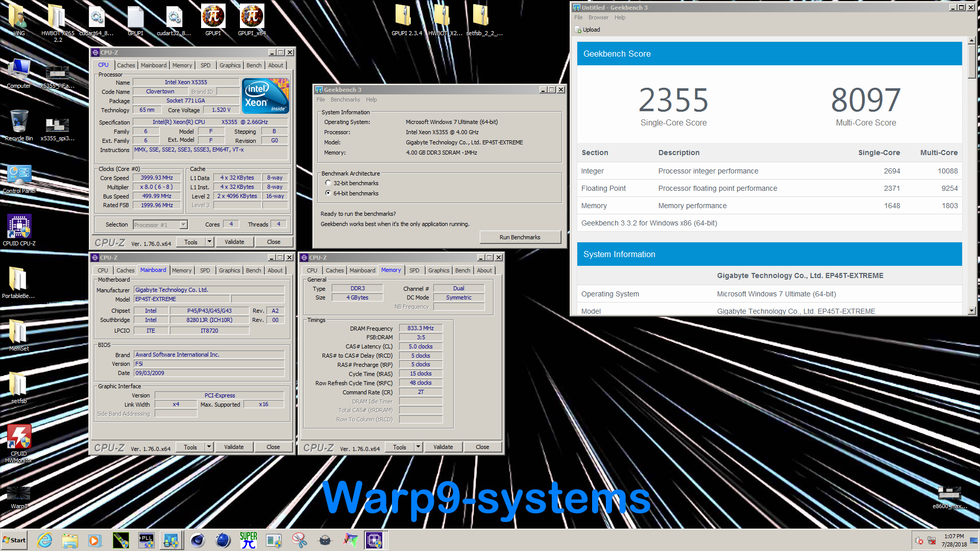Click the muted volume tray icon

[919, 541]
